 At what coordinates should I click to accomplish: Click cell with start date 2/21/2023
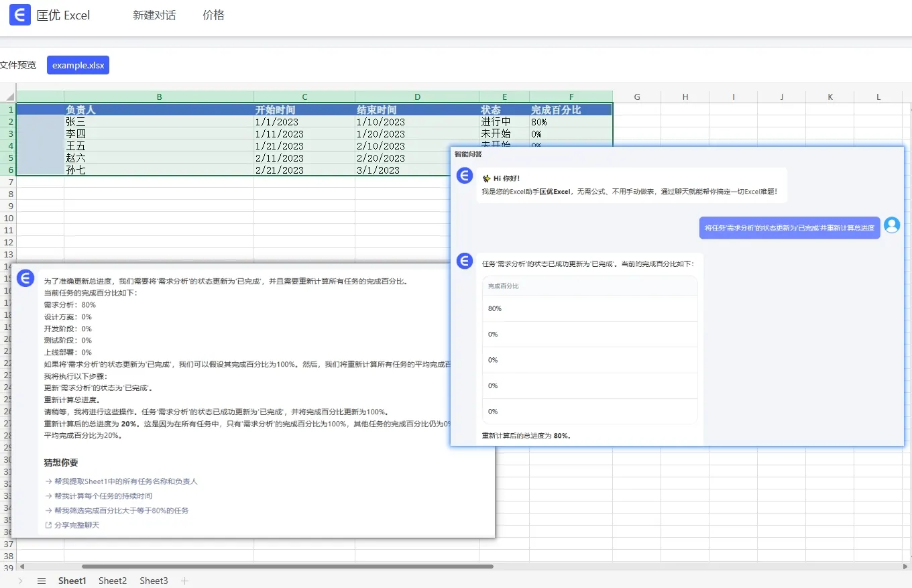click(x=304, y=170)
